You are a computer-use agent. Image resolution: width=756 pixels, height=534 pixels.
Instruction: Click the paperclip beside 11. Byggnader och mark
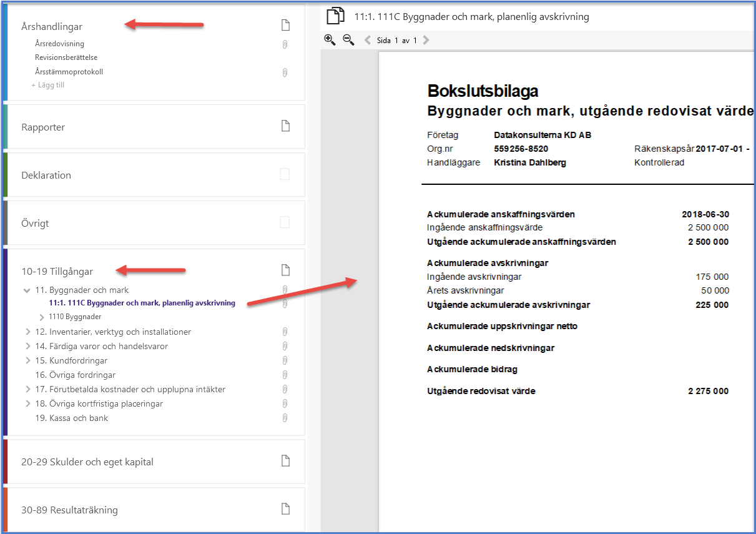coord(285,290)
